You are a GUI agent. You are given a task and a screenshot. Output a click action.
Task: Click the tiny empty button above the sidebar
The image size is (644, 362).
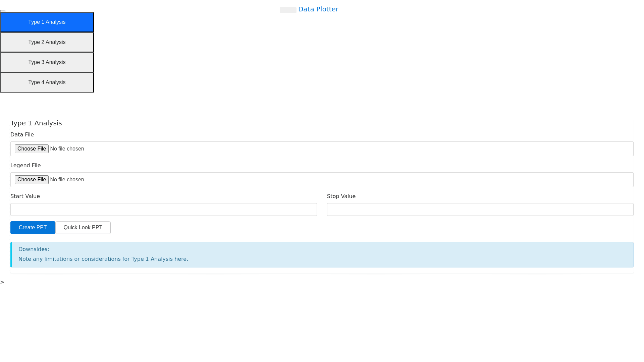3,11
